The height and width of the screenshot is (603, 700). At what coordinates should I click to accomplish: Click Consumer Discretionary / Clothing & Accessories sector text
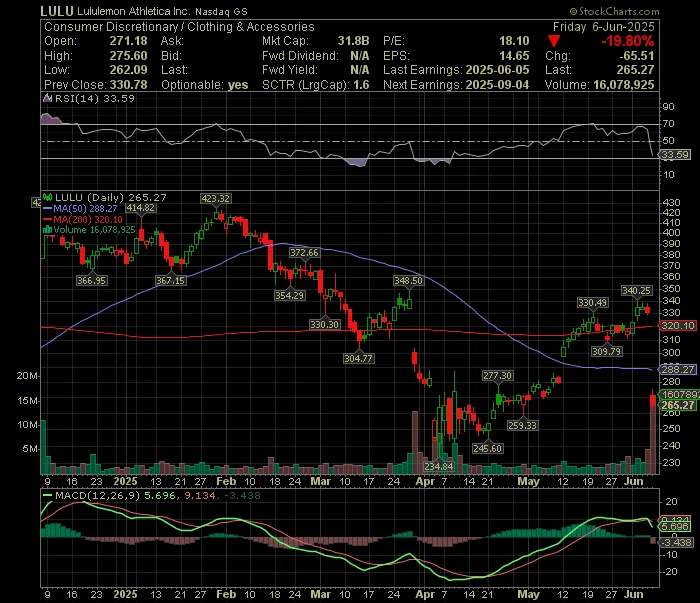179,27
